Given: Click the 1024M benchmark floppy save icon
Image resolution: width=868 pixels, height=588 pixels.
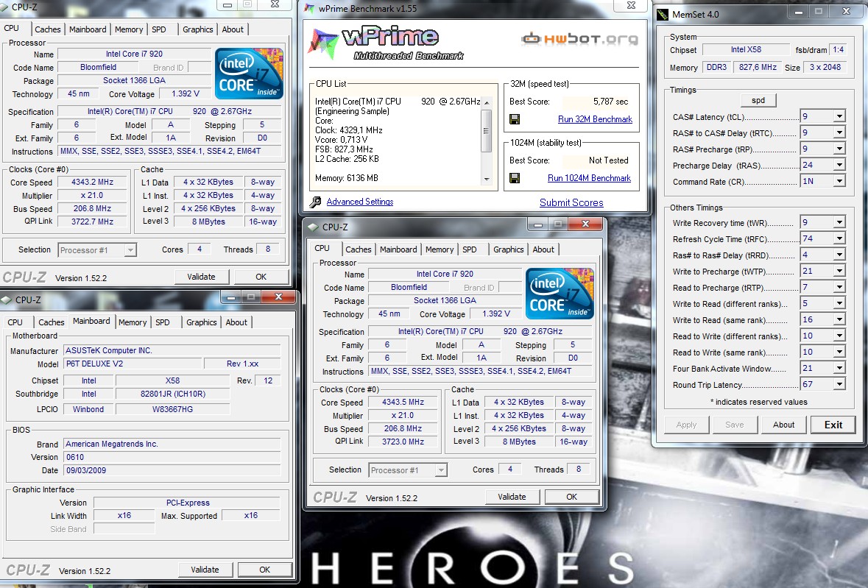Looking at the screenshot, I should [x=515, y=178].
